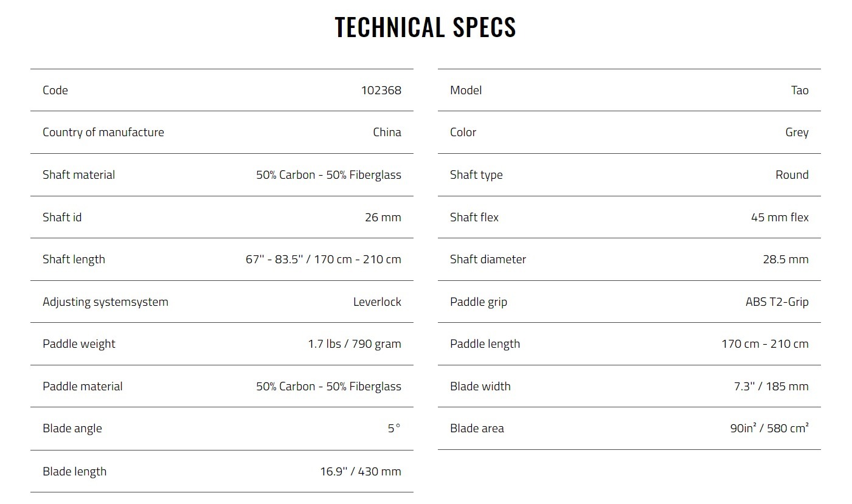This screenshot has height=504, width=852.
Task: Click the 26 mm shaft id value
Action: pyautogui.click(x=383, y=217)
